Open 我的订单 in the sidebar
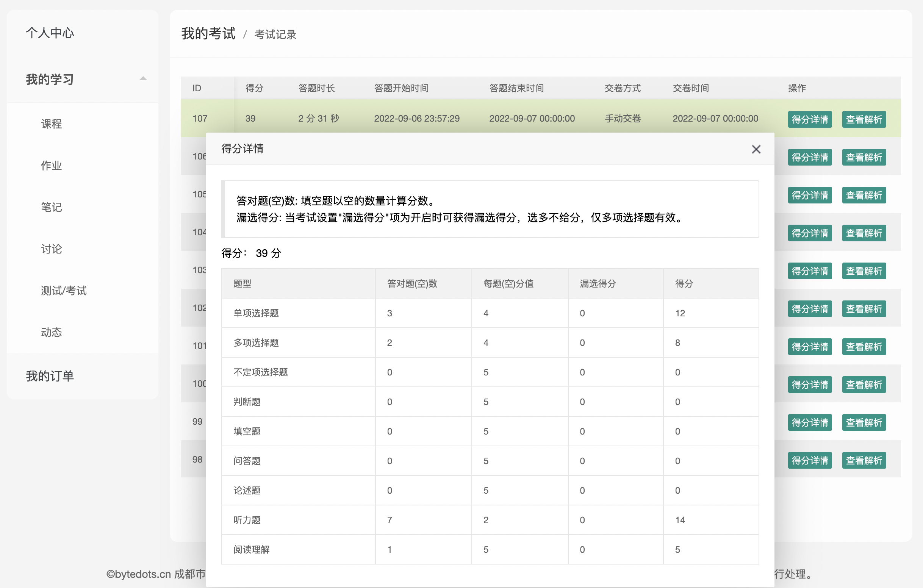Image resolution: width=923 pixels, height=588 pixels. (50, 376)
